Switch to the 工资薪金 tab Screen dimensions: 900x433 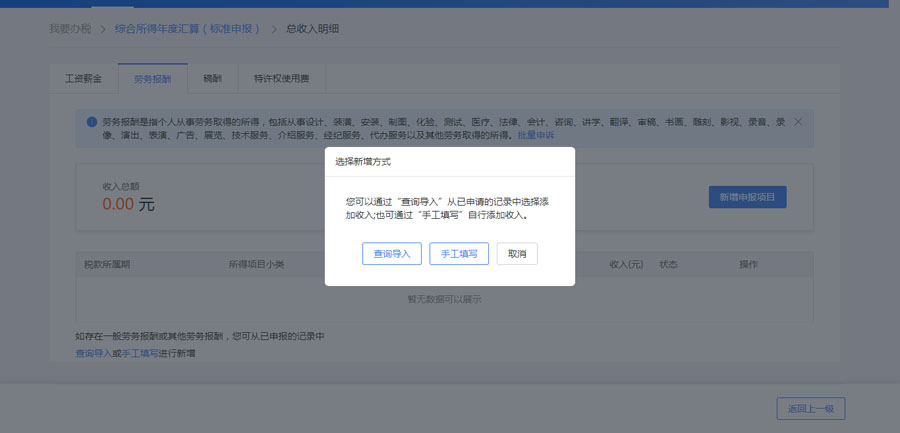[83, 78]
